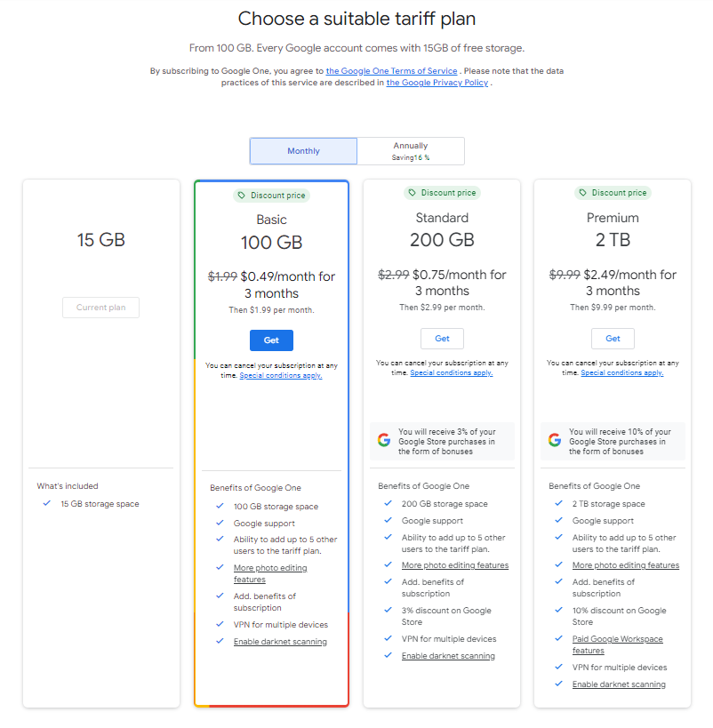Click the Google logo in Standard plan
The image size is (713, 728).
click(384, 440)
